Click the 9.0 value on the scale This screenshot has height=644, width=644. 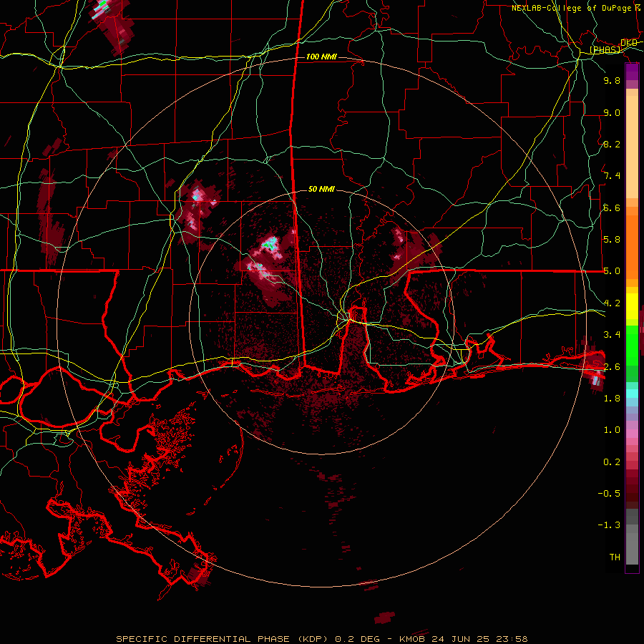[612, 112]
